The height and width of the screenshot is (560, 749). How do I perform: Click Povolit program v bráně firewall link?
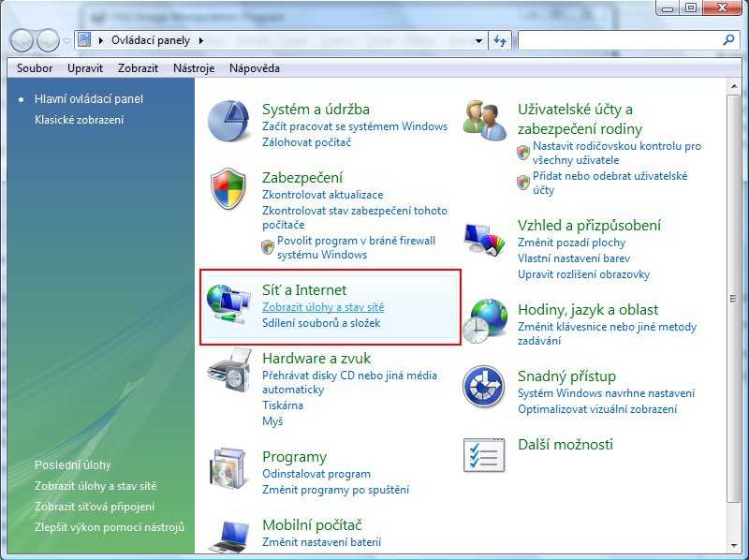tap(357, 247)
